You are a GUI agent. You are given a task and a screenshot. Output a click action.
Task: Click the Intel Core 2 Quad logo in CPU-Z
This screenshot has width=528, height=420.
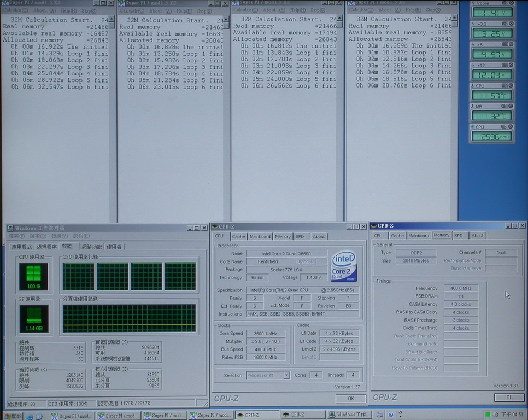click(343, 266)
